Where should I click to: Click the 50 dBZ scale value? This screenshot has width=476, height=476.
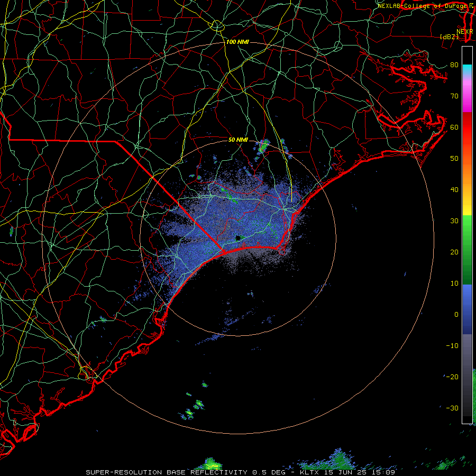click(454, 159)
